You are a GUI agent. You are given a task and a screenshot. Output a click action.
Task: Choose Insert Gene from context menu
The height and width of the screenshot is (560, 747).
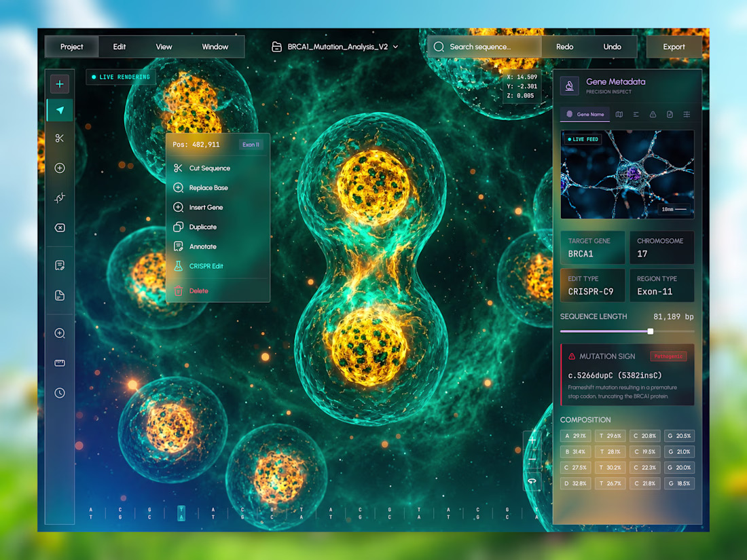pyautogui.click(x=218, y=207)
